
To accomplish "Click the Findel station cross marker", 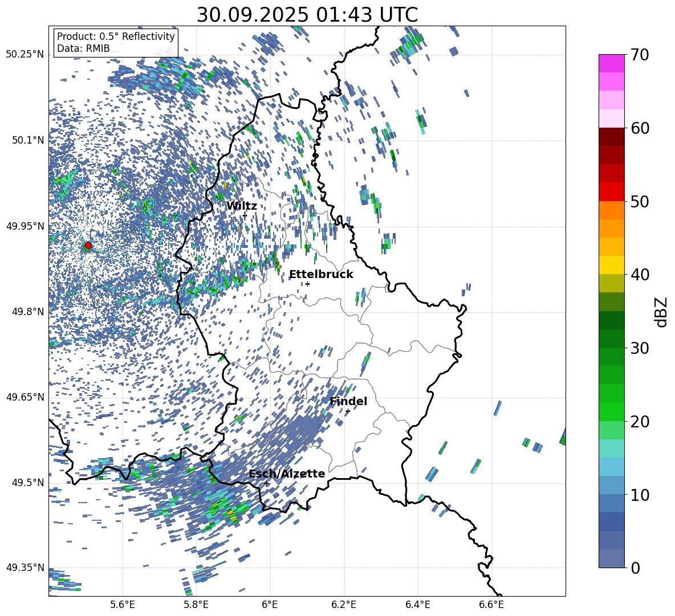I will coord(348,411).
